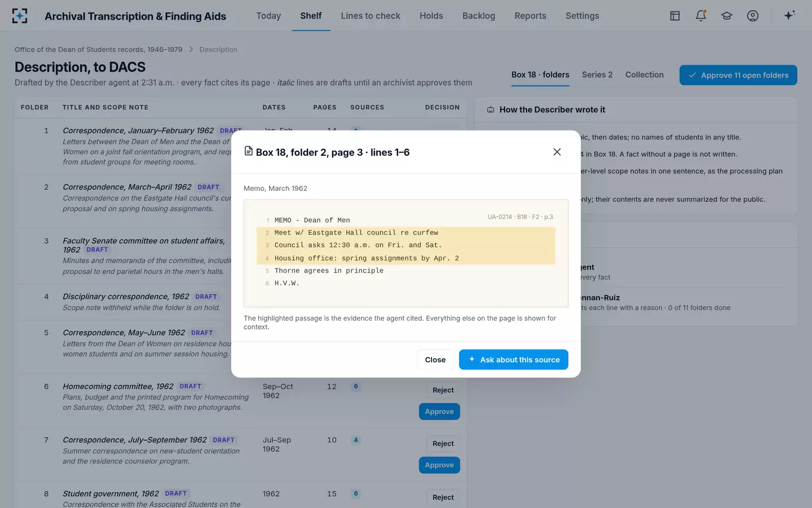Click 'Homecoming committee, 1962' title
Viewport: 812px width, 508px height.
[118, 387]
